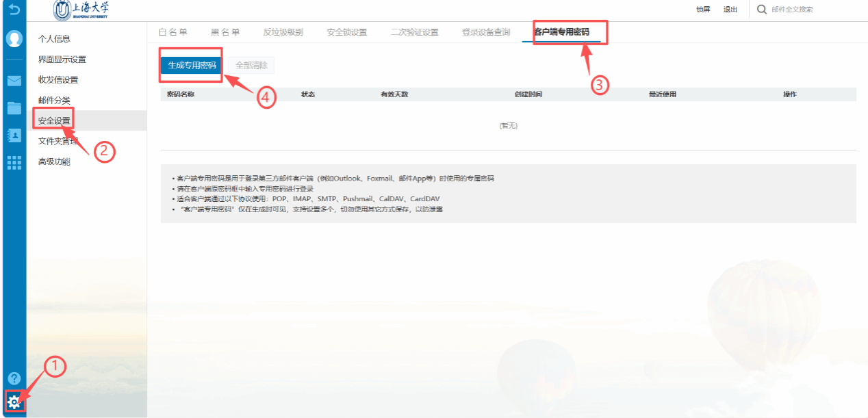Open the folder icon in sidebar
This screenshot has width=868, height=418.
coord(14,107)
